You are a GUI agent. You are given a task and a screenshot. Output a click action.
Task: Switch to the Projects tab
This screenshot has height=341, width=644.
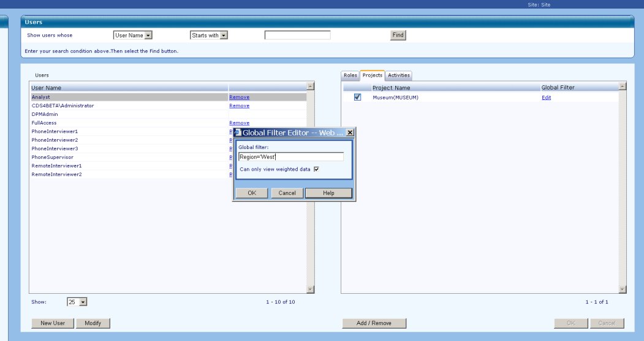373,75
